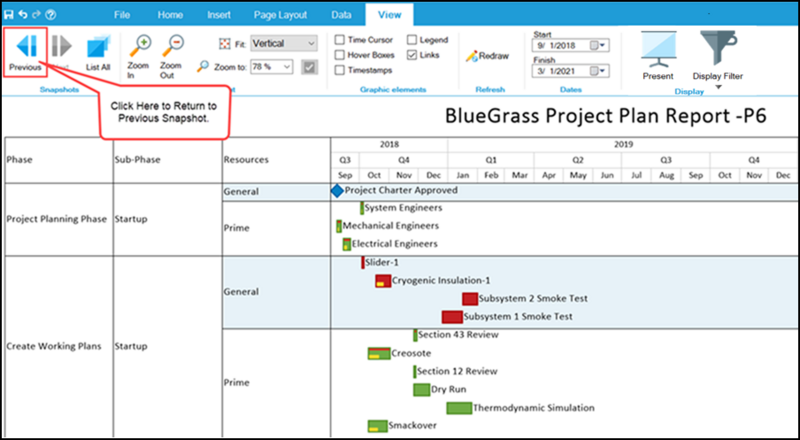The image size is (800, 440).
Task: Open the Fit Vertical dropdown
Action: (284, 43)
